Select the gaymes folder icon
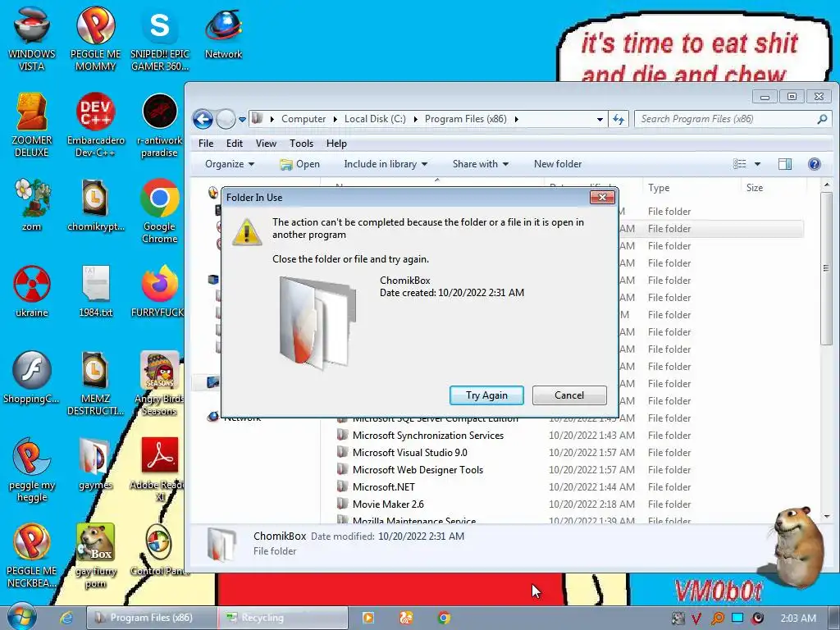This screenshot has height=630, width=840. [x=95, y=463]
